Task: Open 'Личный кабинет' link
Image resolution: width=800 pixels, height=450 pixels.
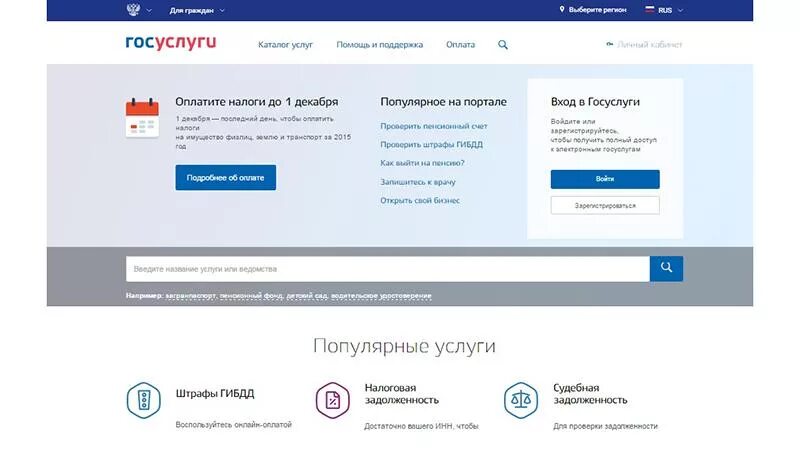Action: [649, 44]
